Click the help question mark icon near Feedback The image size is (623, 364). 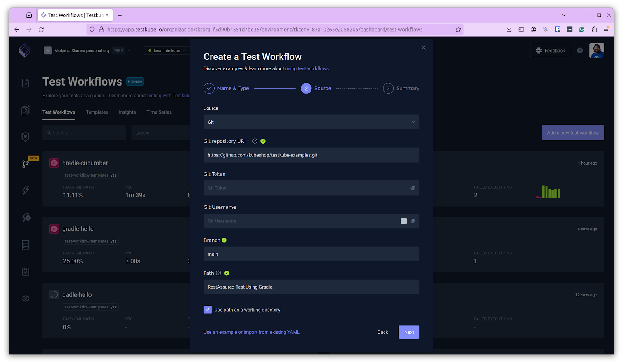pyautogui.click(x=580, y=51)
